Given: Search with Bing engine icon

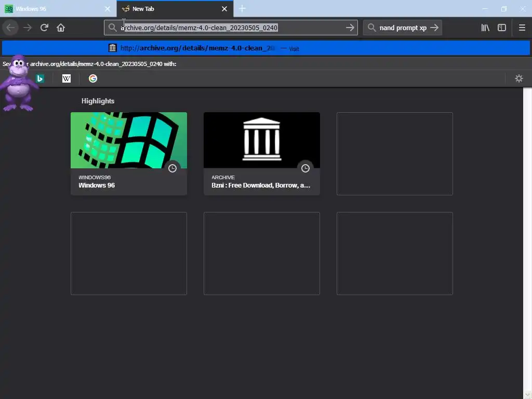Looking at the screenshot, I should [x=39, y=79].
